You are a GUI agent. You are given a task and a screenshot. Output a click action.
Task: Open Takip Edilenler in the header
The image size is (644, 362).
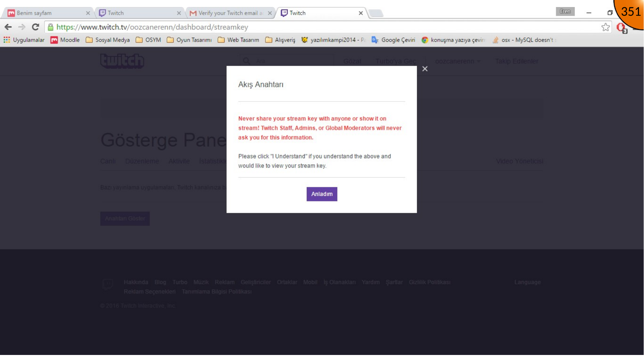[x=517, y=61]
